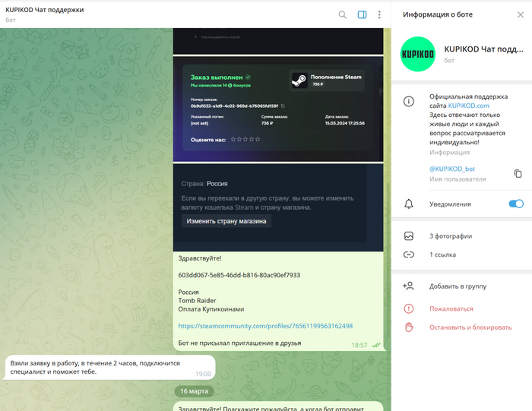Open the Заказ выполнен order screenshot

[x=278, y=109]
